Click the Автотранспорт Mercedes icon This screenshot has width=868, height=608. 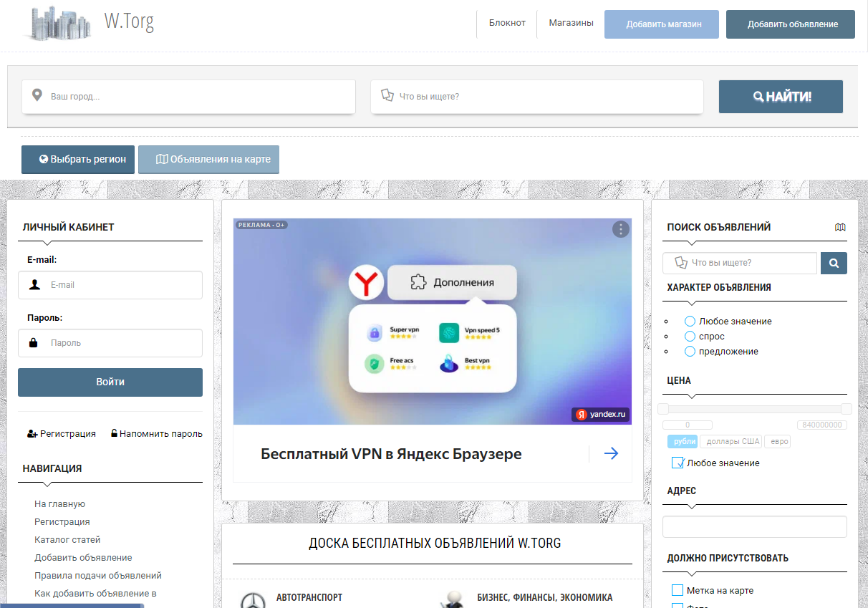[x=251, y=600]
